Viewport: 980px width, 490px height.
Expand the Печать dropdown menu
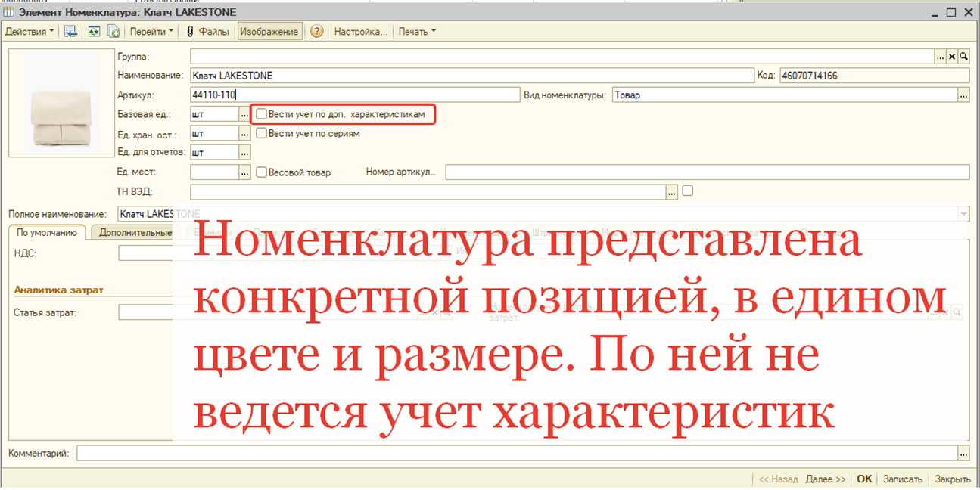(417, 31)
